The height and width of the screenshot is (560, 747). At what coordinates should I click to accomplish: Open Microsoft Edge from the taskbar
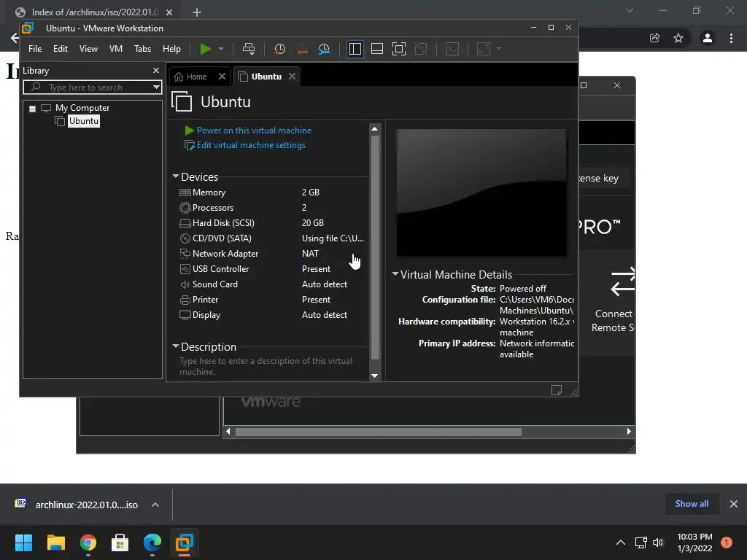click(x=152, y=542)
